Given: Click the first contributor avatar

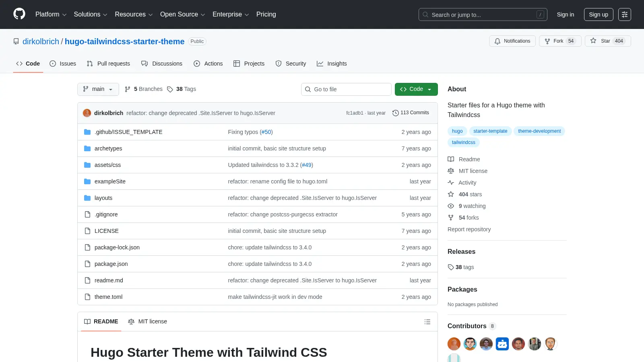Looking at the screenshot, I should tap(454, 344).
